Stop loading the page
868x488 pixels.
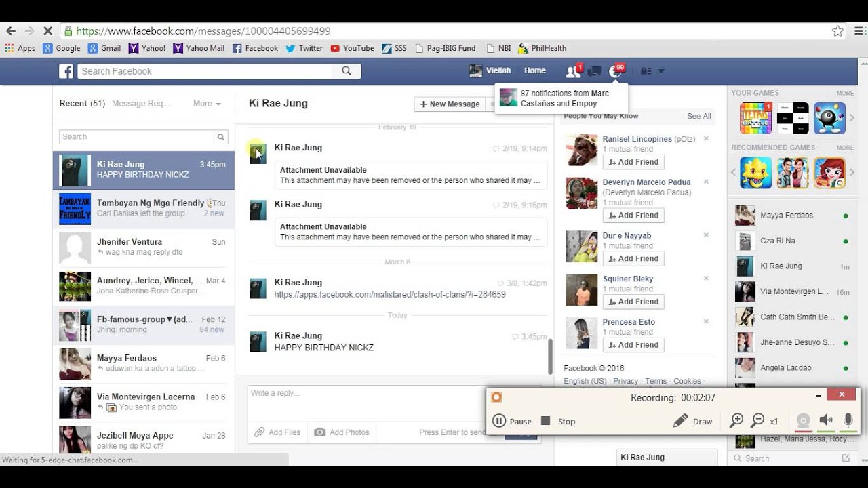click(48, 31)
